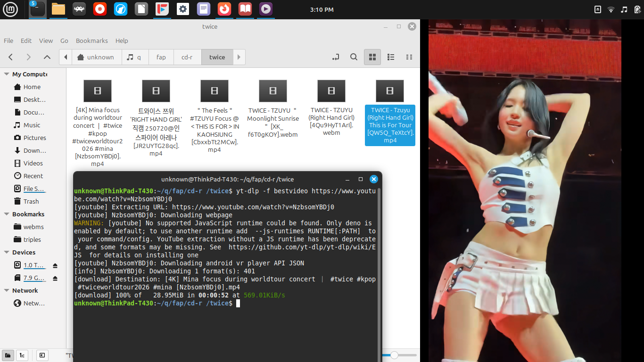
Task: Collapse the Network section
Action: pyautogui.click(x=7, y=290)
